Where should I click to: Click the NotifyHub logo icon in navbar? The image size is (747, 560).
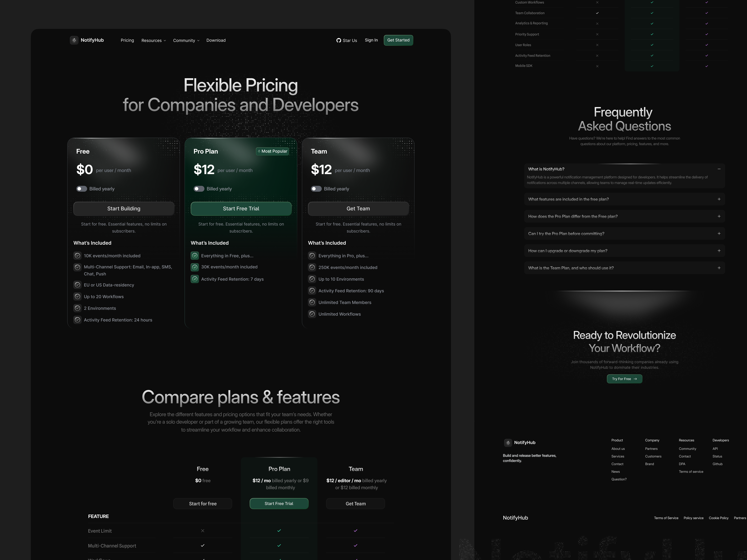point(74,40)
